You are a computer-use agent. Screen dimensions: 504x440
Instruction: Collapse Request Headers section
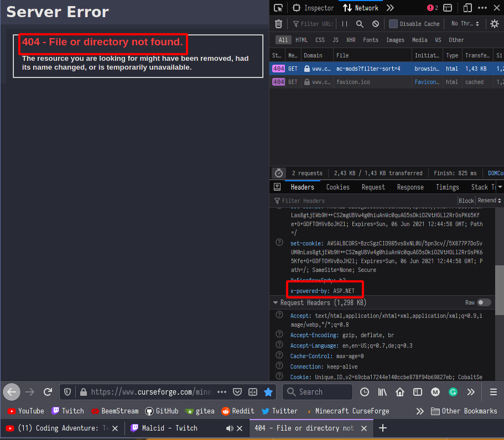[275, 302]
